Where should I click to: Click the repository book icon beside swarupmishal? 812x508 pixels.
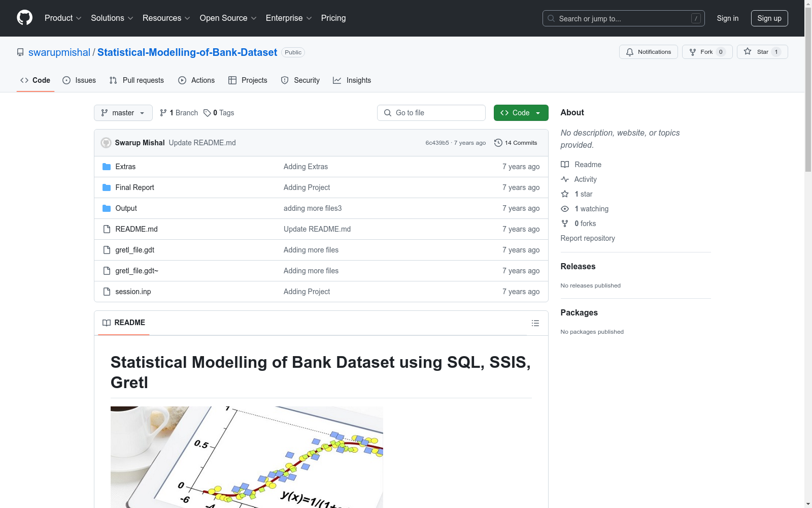coord(20,52)
